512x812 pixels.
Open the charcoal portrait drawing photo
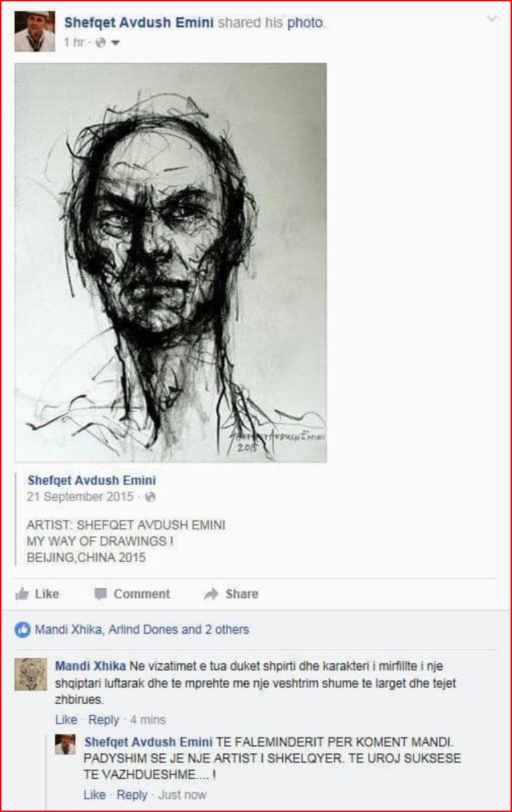pyautogui.click(x=171, y=263)
